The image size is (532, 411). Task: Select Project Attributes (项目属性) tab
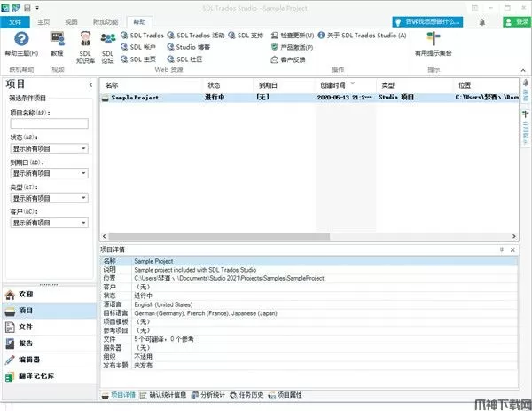[x=285, y=395]
